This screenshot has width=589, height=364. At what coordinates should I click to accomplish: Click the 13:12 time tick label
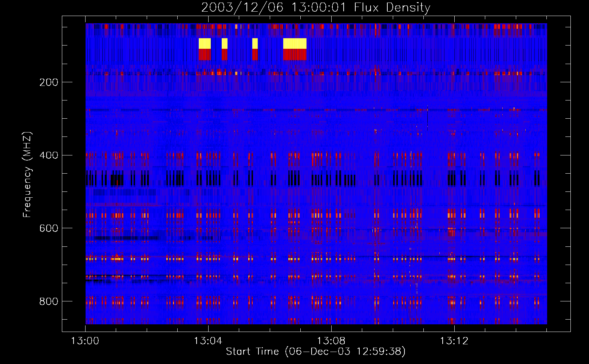click(x=454, y=341)
